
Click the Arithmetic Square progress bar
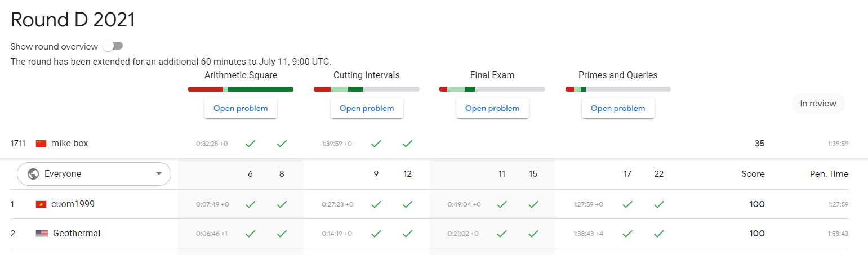click(x=241, y=89)
